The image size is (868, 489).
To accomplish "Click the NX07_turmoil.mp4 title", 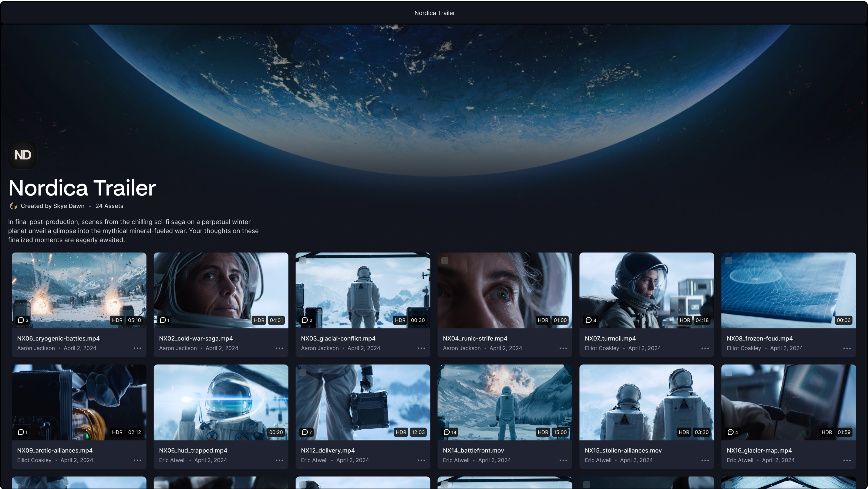I will [610, 338].
